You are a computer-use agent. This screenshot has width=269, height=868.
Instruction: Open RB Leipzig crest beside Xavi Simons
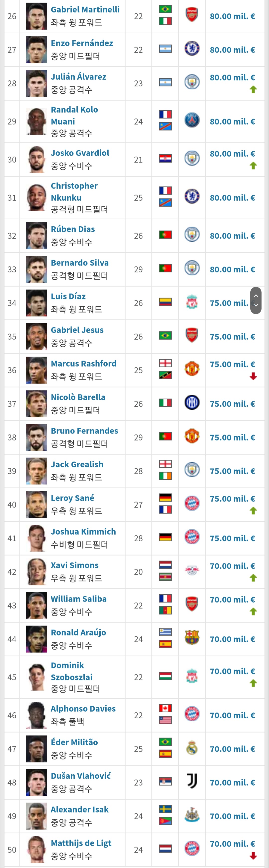coord(192,571)
